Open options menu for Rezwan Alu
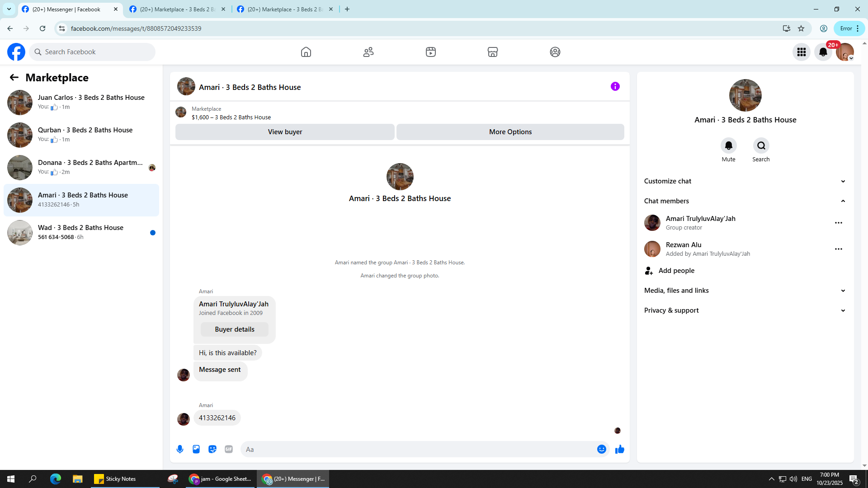 838,249
